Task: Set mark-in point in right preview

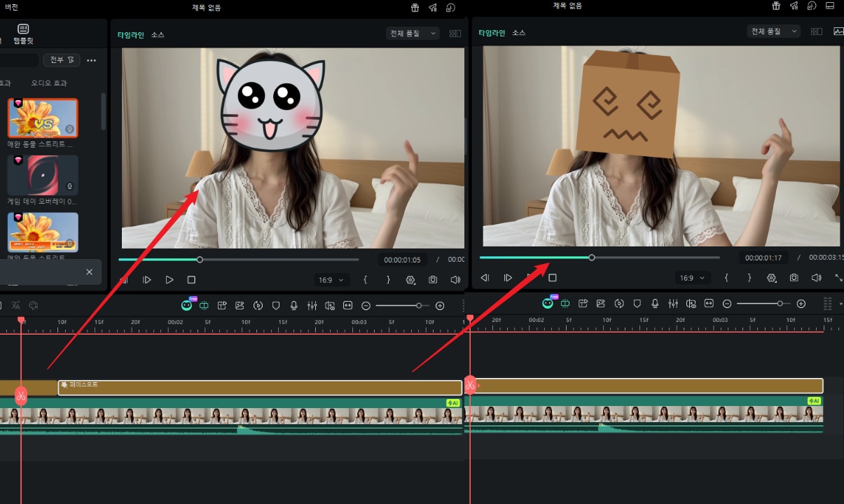Action: [726, 278]
